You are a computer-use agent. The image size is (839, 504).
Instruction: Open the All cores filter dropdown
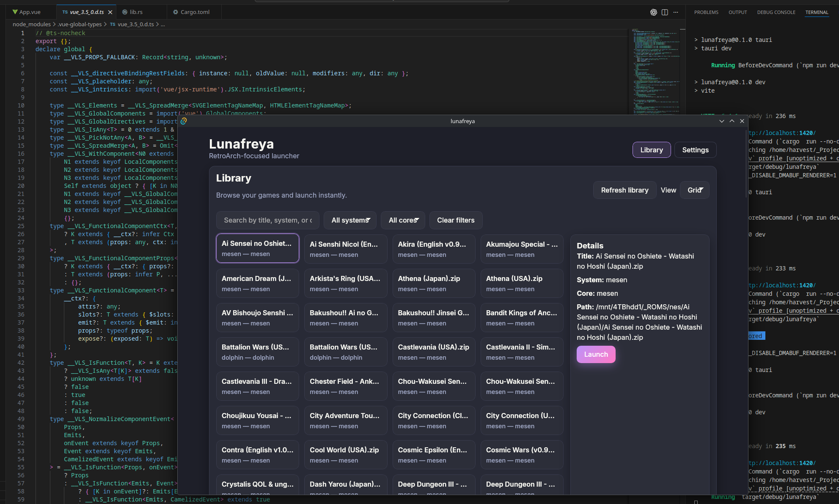point(403,220)
